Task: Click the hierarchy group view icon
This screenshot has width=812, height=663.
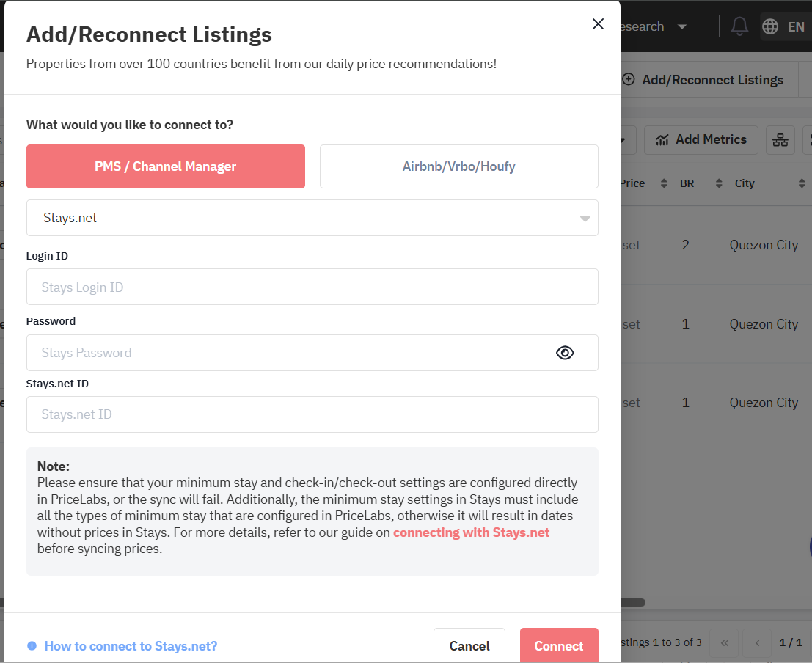Action: (x=780, y=139)
